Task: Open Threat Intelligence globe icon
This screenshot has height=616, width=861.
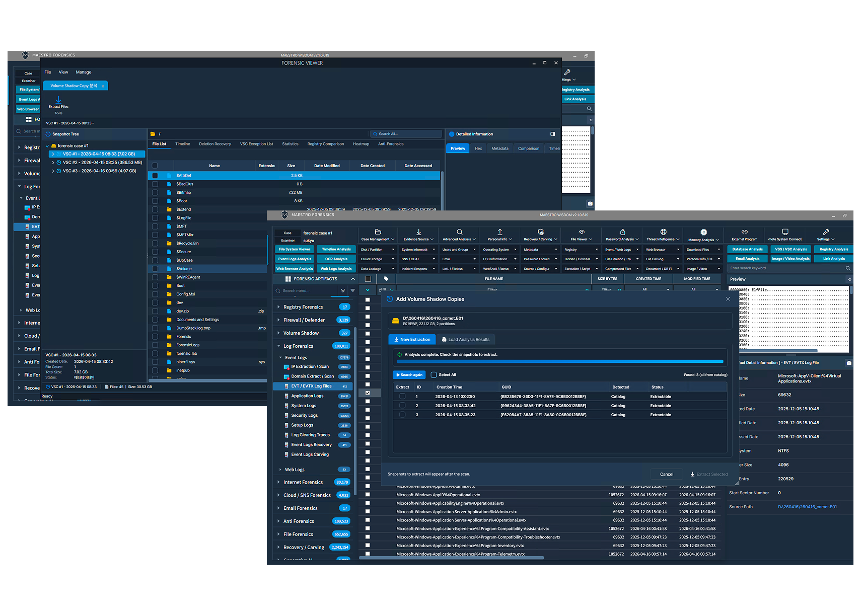Action: tap(663, 232)
